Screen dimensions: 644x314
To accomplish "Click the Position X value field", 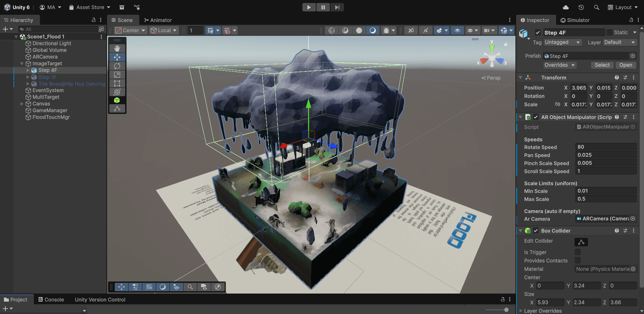I will [578, 88].
